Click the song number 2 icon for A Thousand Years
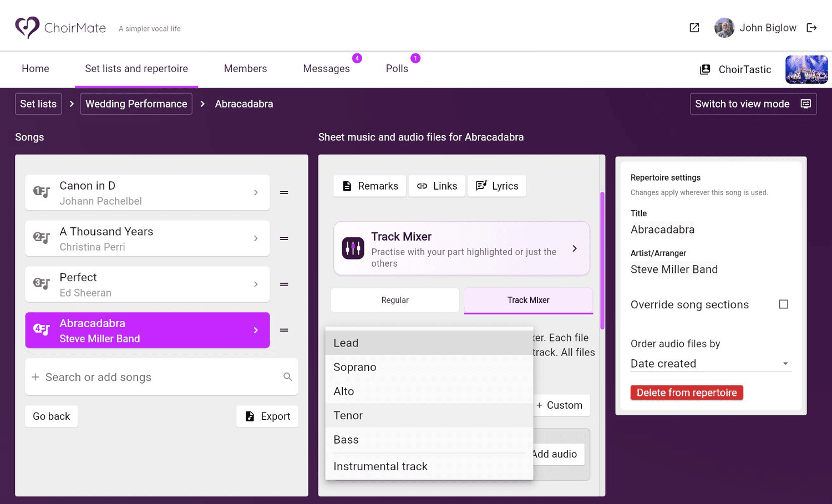832x504 pixels. coord(42,238)
